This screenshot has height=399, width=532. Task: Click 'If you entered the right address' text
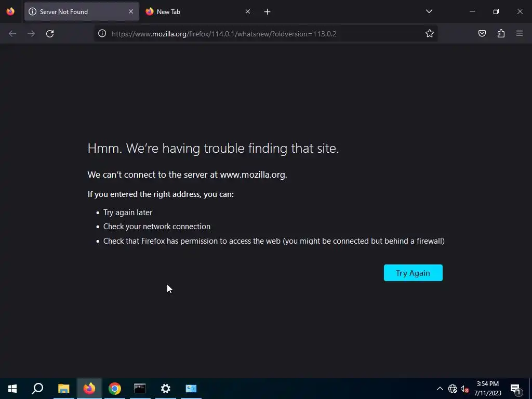pos(161,194)
